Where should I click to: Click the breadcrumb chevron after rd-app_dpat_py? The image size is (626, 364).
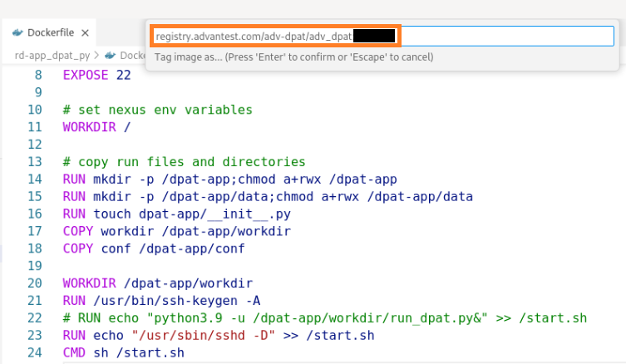click(97, 56)
